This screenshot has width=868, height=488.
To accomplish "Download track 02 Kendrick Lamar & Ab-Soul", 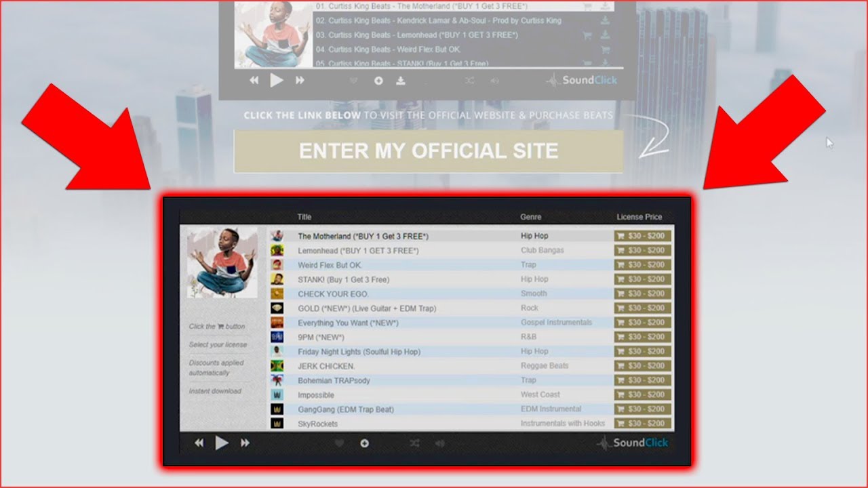I will [x=605, y=21].
